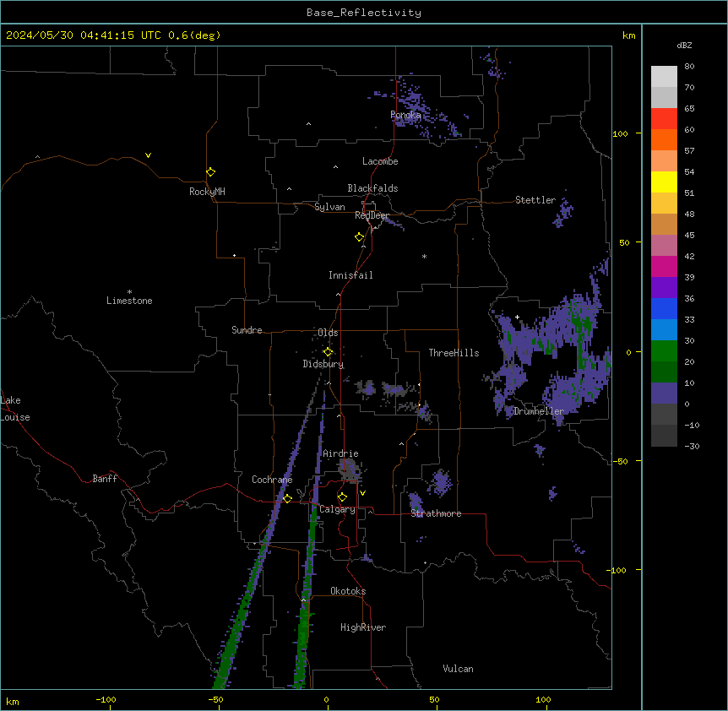
Task: Click the dBZ legend heading
Action: [684, 45]
